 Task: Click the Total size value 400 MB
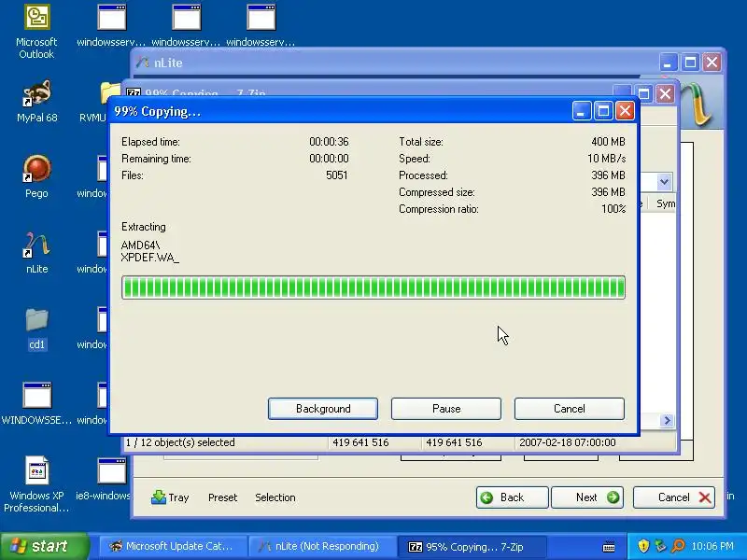tap(608, 142)
